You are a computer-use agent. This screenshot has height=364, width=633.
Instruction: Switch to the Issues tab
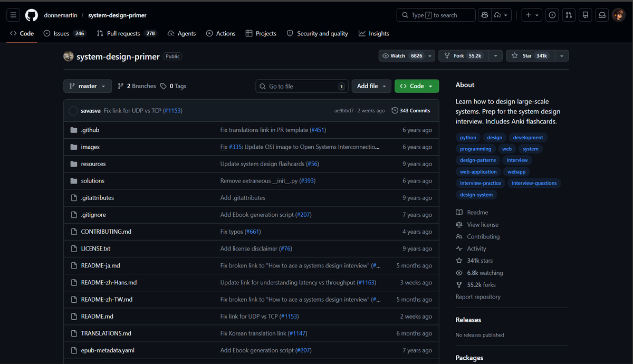pyautogui.click(x=64, y=33)
